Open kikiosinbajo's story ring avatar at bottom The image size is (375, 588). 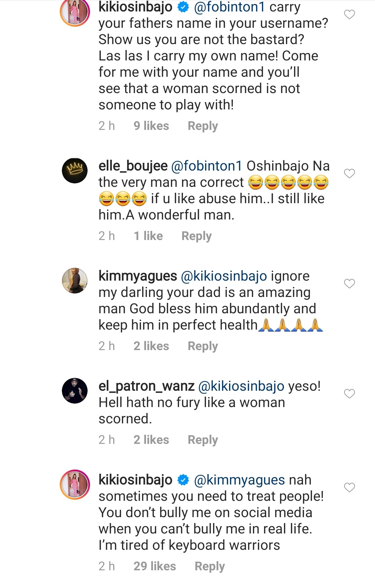click(75, 485)
